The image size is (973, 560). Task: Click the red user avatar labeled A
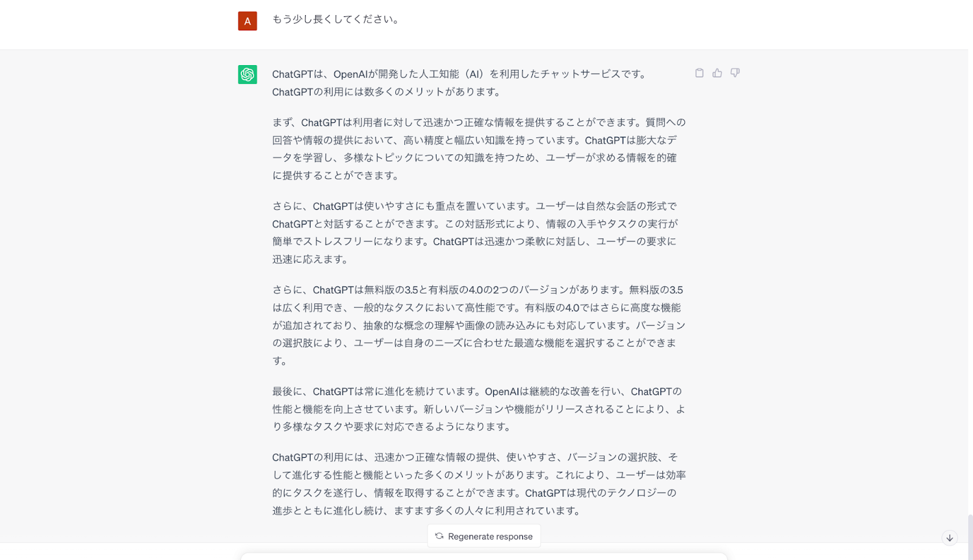(x=248, y=21)
